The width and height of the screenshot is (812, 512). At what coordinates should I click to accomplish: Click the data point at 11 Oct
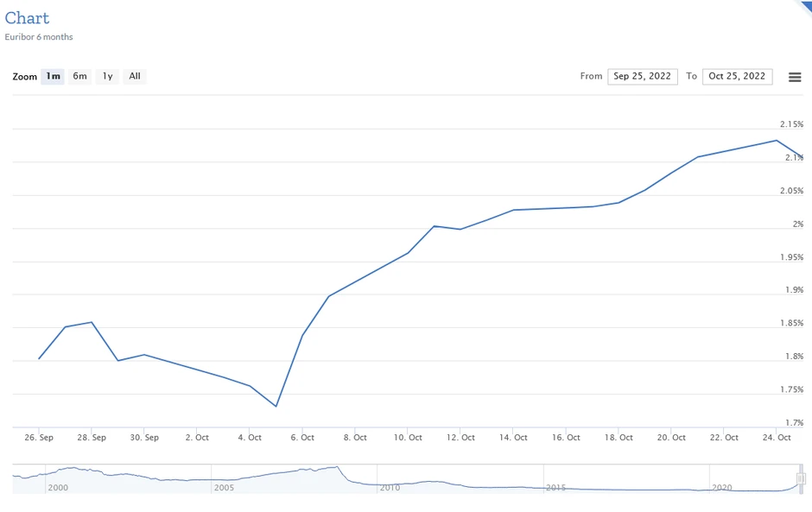[x=434, y=226]
